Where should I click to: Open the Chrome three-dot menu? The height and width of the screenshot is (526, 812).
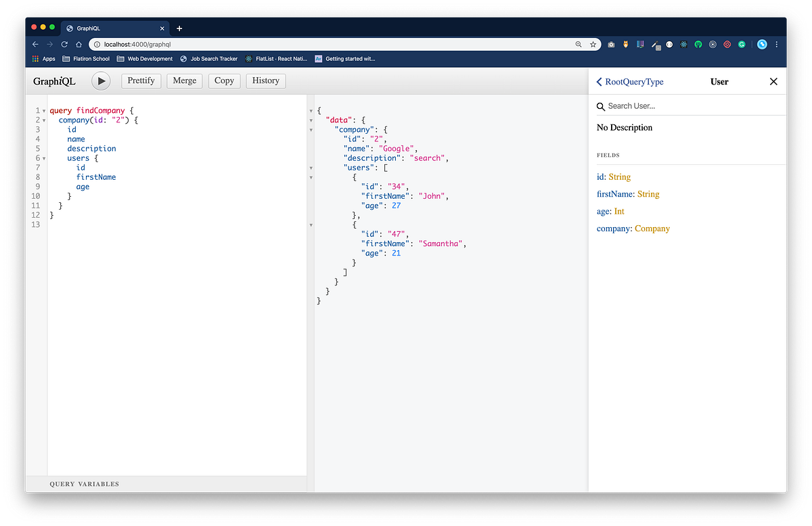click(776, 44)
